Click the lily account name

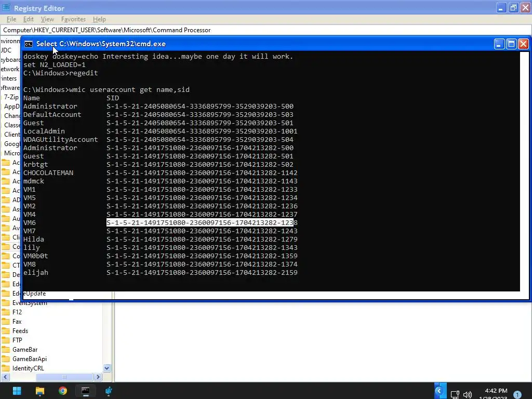pos(32,248)
